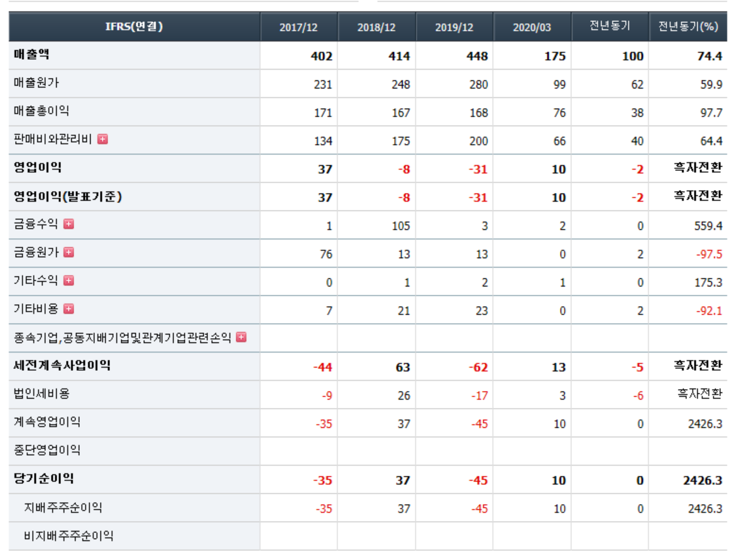Click 매출총이익 growth value 97.7
This screenshot has height=560, width=741.
tap(711, 113)
